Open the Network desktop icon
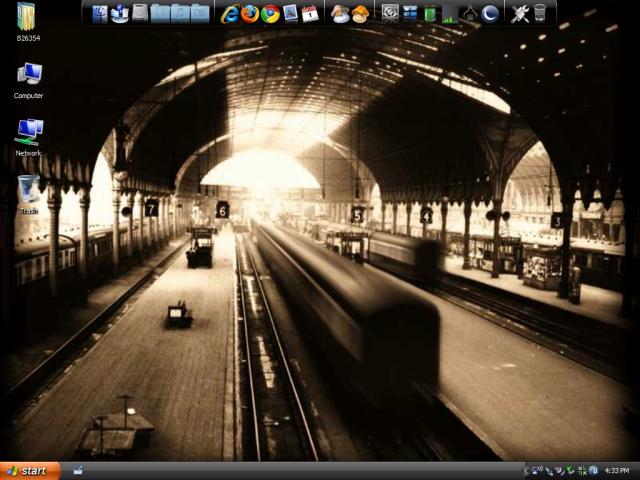Viewport: 640px width, 480px height. click(x=28, y=138)
